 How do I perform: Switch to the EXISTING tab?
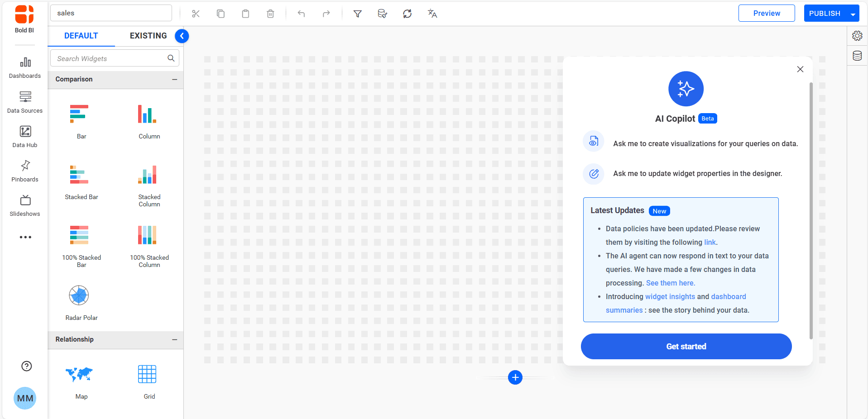[x=148, y=35]
